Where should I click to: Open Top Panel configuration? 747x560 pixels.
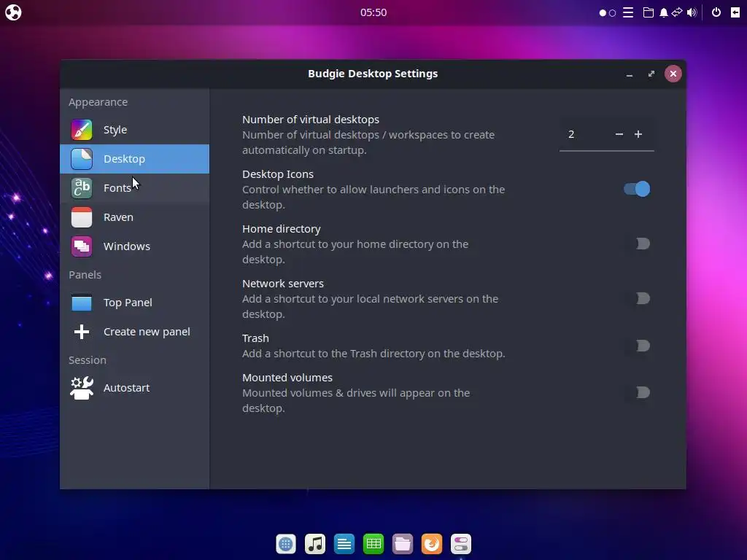[134, 303]
